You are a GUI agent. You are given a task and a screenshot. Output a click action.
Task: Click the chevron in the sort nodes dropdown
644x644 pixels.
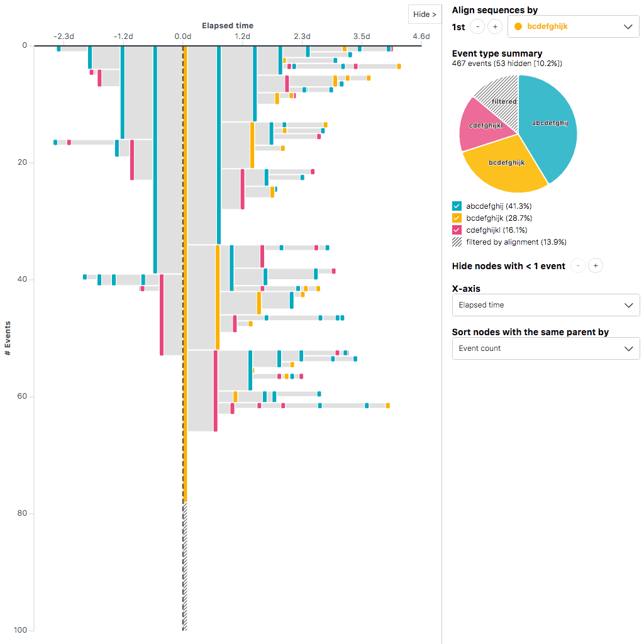(x=628, y=348)
